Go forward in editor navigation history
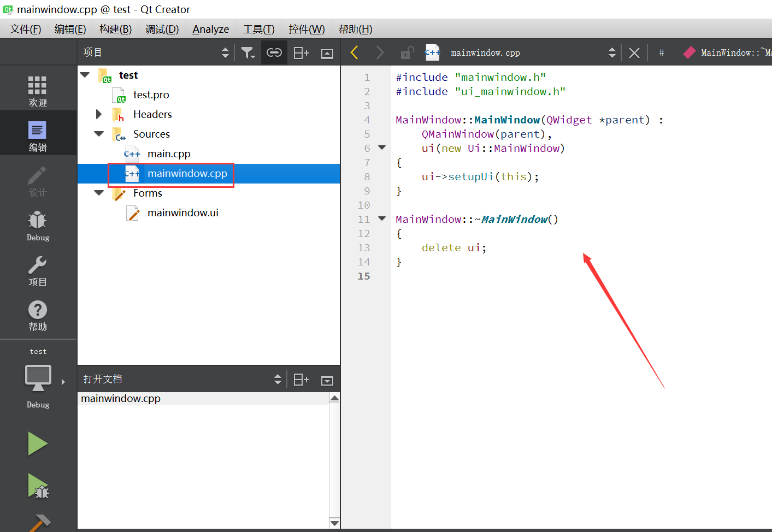Image resolution: width=772 pixels, height=532 pixels. pyautogui.click(x=380, y=52)
